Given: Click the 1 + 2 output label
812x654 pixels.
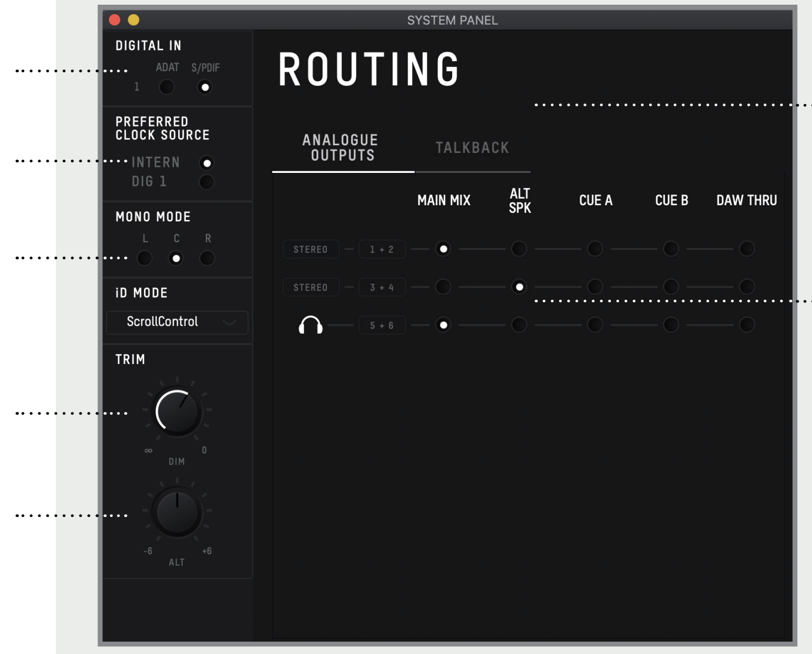Looking at the screenshot, I should click(x=382, y=249).
